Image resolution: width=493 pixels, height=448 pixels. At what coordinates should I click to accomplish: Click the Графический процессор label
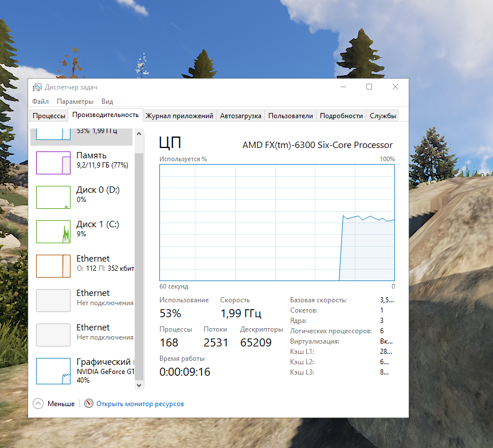(105, 362)
